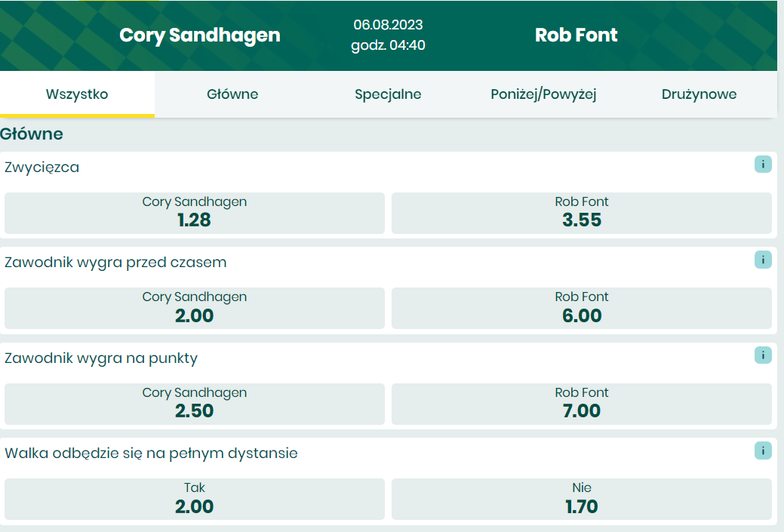This screenshot has width=784, height=532.
Task: Bet on Cory Sandhagen winner at 1.28
Action: 195,213
